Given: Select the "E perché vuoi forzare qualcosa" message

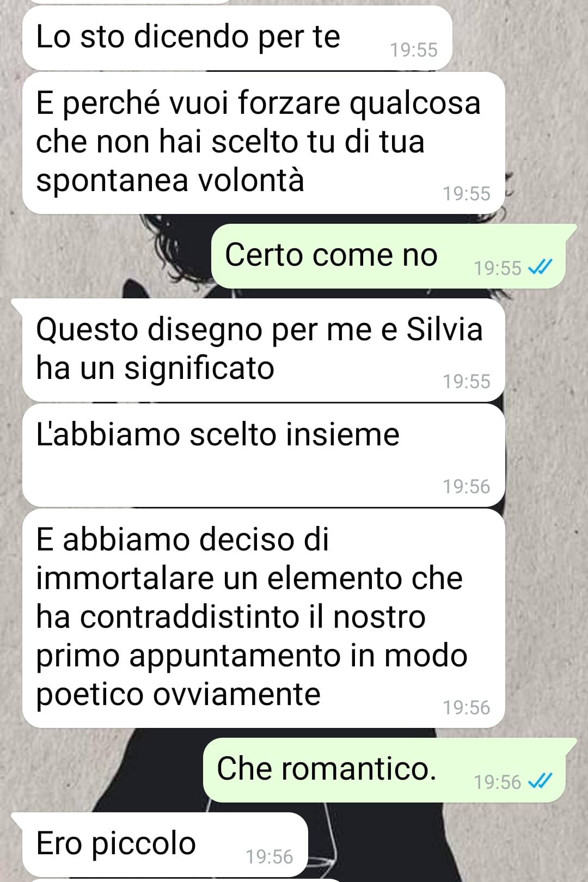Looking at the screenshot, I should (264, 143).
